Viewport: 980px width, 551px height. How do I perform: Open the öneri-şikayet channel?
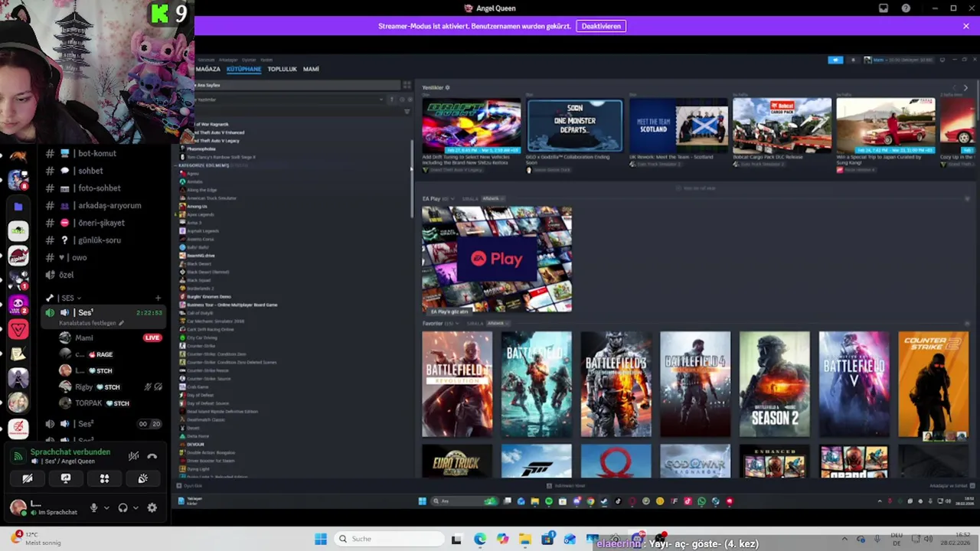[x=102, y=223]
